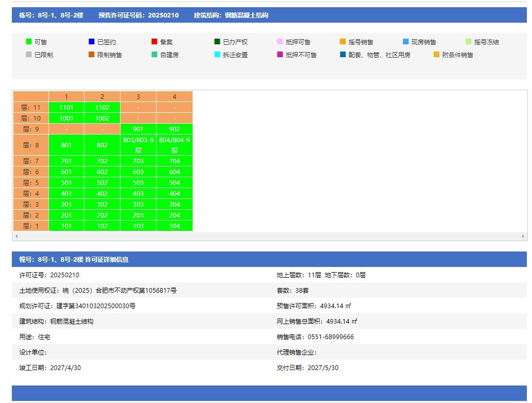Select unit 1002
This screenshot has height=403, width=532.
point(102,118)
